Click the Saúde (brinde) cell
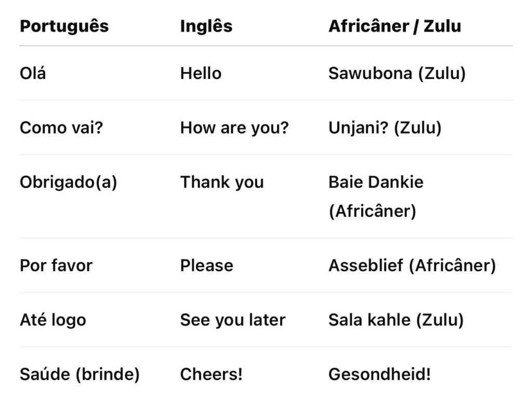The width and height of the screenshot is (532, 409). click(79, 374)
